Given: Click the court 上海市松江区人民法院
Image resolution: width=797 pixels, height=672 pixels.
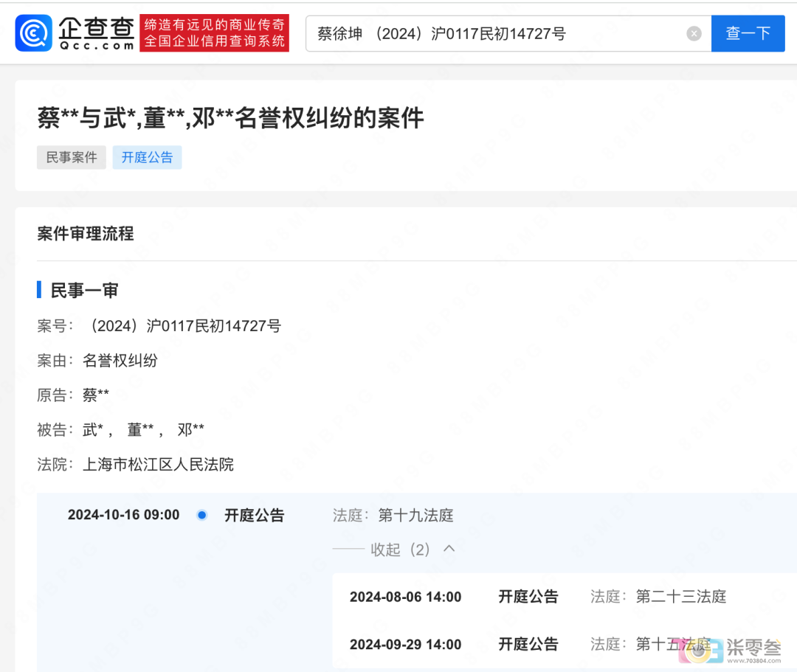Looking at the screenshot, I should click(158, 464).
